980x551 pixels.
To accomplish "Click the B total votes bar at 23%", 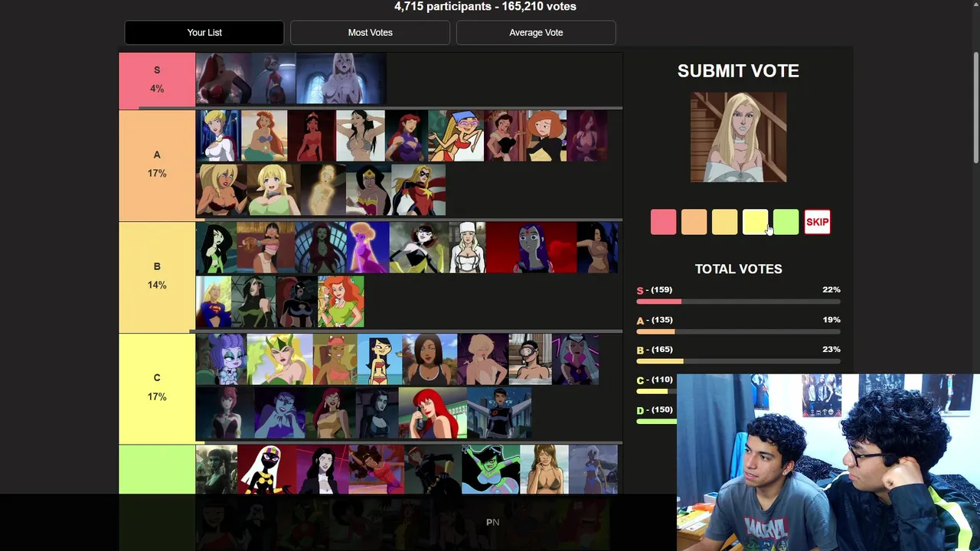I will pyautogui.click(x=738, y=361).
